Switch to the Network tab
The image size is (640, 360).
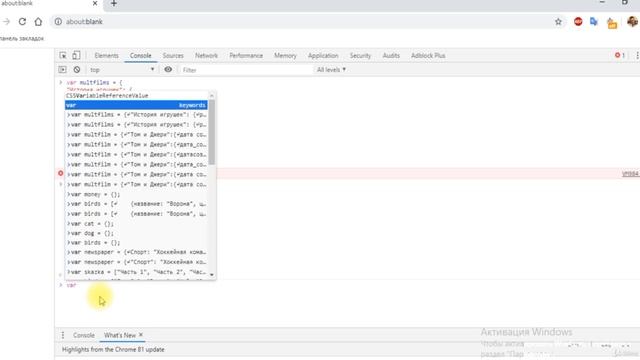(x=206, y=56)
